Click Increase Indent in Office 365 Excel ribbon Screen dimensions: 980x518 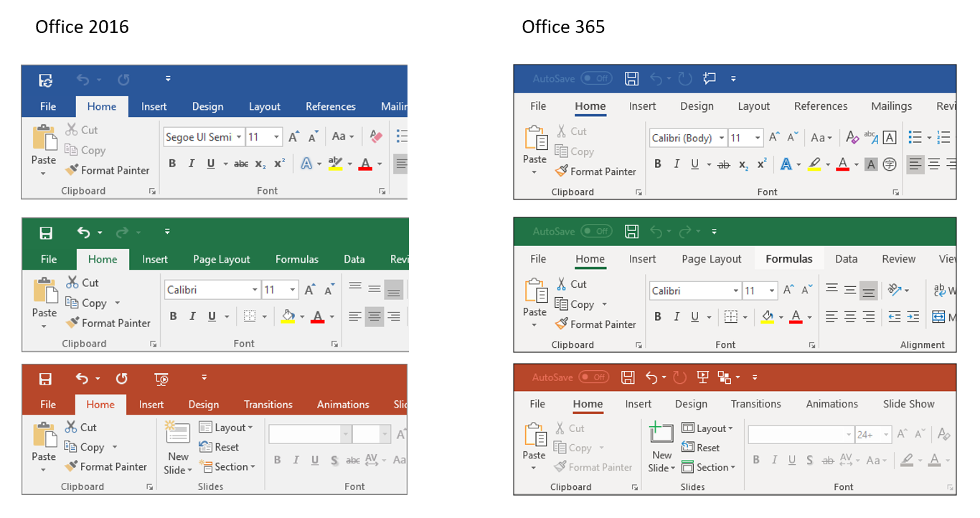913,316
